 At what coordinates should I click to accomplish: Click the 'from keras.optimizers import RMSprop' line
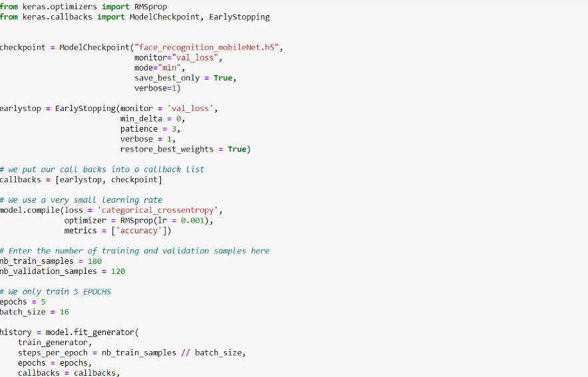click(84, 7)
